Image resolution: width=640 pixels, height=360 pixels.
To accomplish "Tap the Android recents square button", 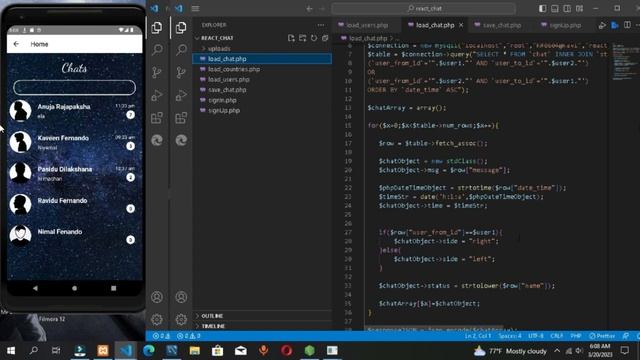I will pos(113,288).
